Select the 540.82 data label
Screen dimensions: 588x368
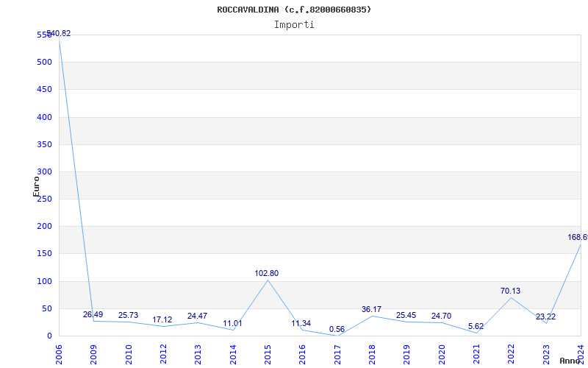(59, 33)
